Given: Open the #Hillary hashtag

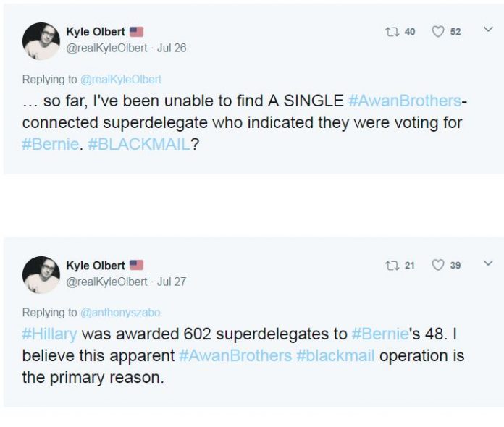Looking at the screenshot, I should point(50,334).
